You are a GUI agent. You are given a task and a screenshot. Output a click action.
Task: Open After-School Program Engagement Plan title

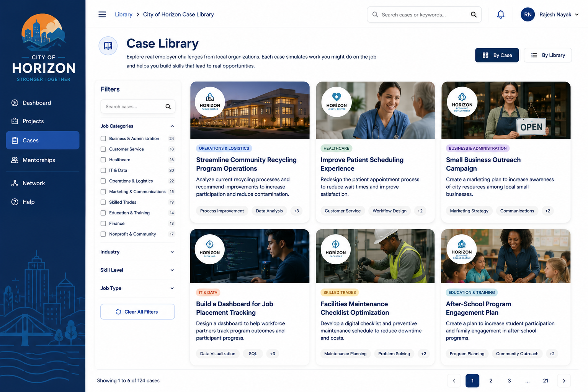click(x=479, y=308)
